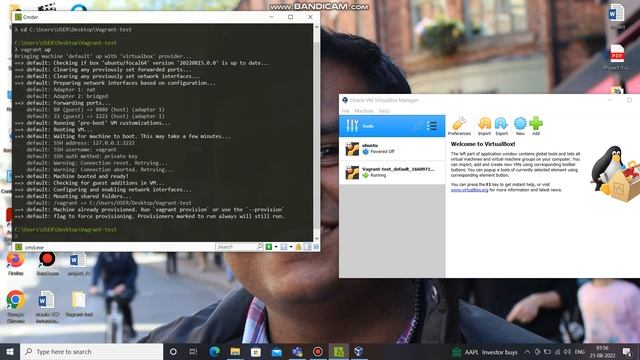Select the Word document at desktop top-right corner
640x360 pixels.
pyautogui.click(x=617, y=17)
